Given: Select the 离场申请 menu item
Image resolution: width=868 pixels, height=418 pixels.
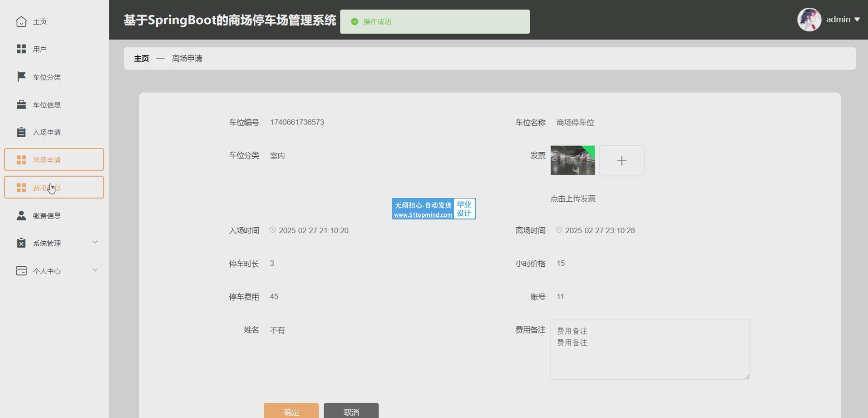Looking at the screenshot, I should point(54,159).
